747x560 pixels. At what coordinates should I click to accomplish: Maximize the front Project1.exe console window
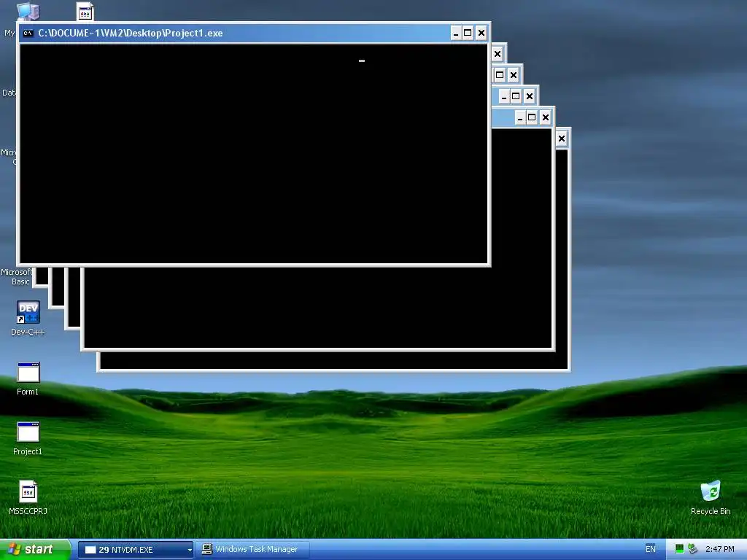468,33
